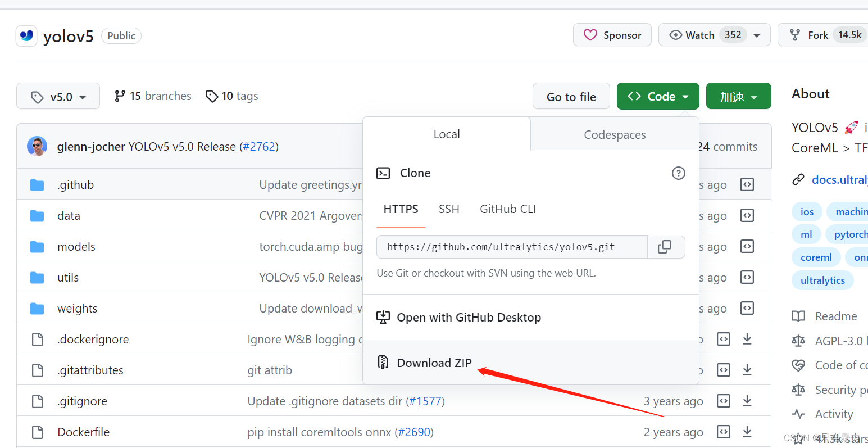The width and height of the screenshot is (868, 448).
Task: Click the yolov5 repository avatar icon
Action: click(26, 36)
